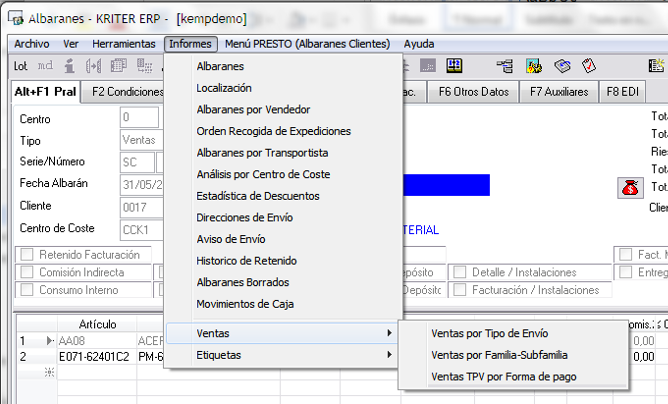The width and height of the screenshot is (668, 404).
Task: Close the open Informes menu
Action: pos(190,44)
